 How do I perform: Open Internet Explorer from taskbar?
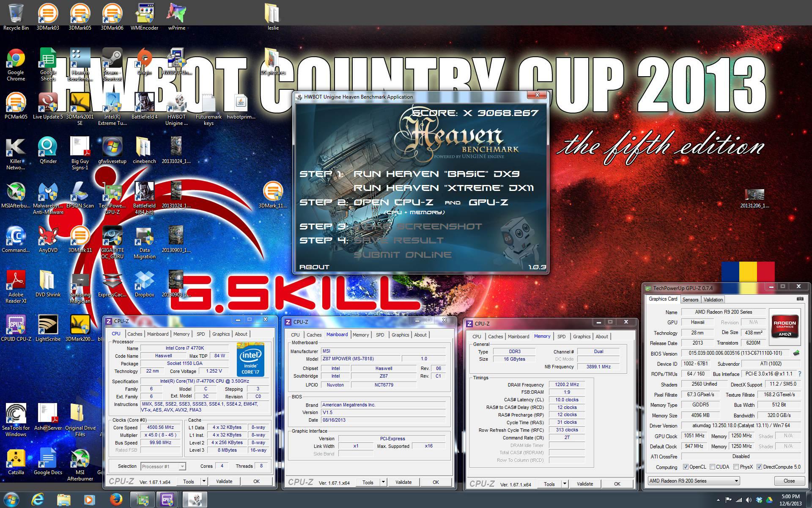pyautogui.click(x=38, y=500)
